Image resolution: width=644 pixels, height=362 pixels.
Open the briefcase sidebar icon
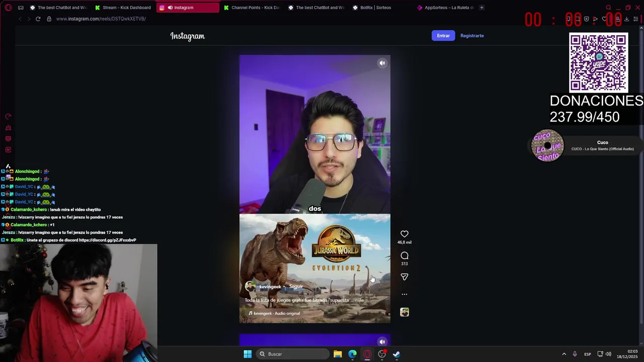(8, 128)
